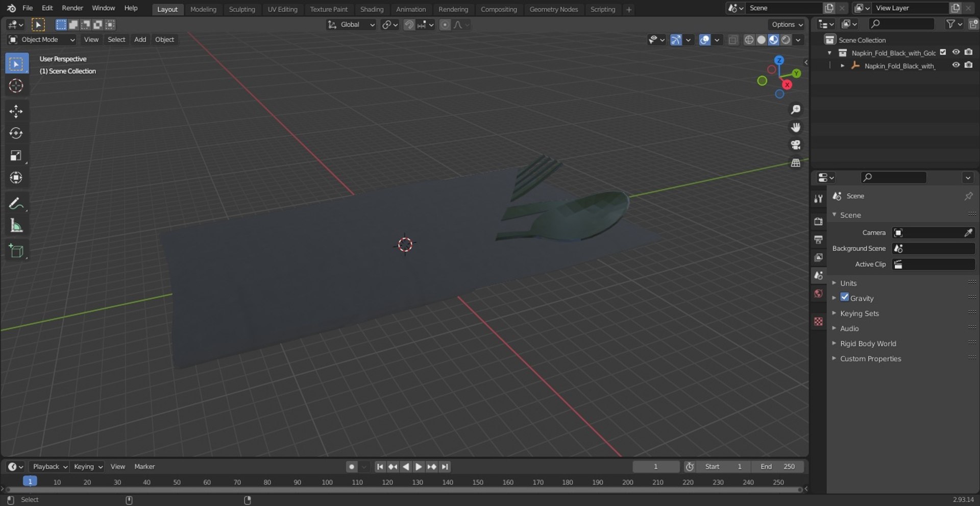Open the Render menu
Screen dimensions: 980x506
72,8
